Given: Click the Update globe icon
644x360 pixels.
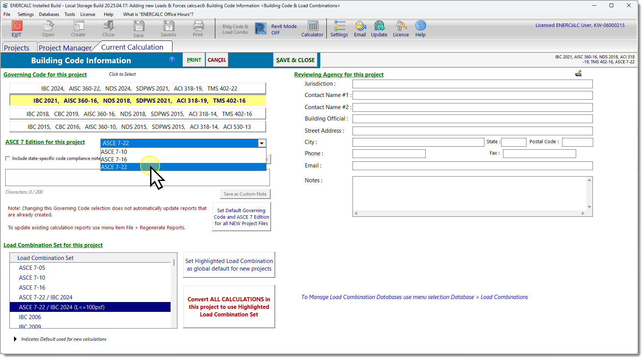Looking at the screenshot, I should click(x=379, y=26).
